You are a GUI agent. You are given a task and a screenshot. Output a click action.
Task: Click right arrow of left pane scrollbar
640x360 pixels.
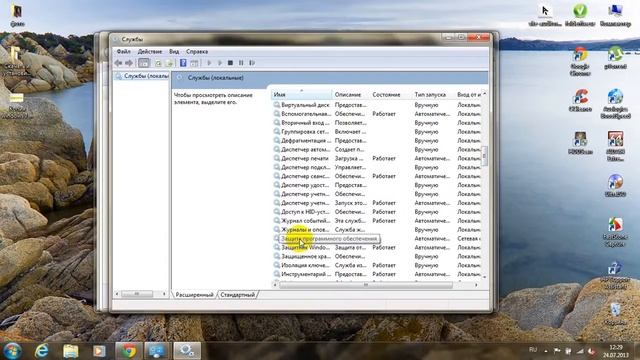coord(164,294)
